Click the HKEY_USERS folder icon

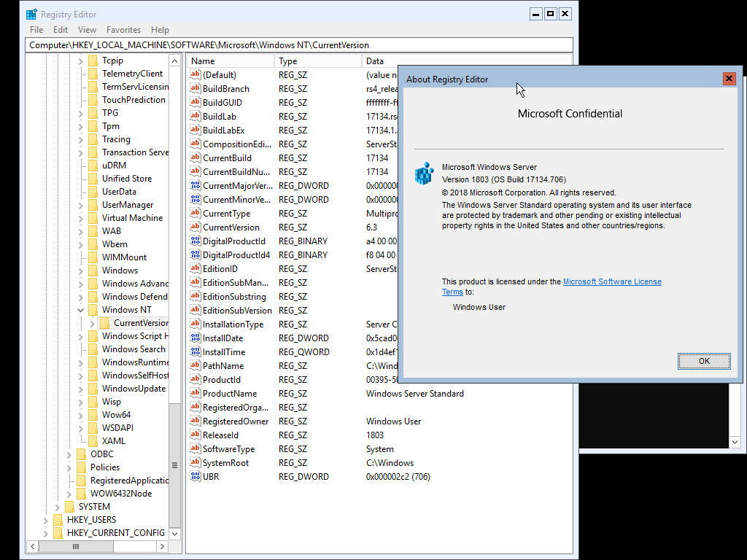[58, 519]
